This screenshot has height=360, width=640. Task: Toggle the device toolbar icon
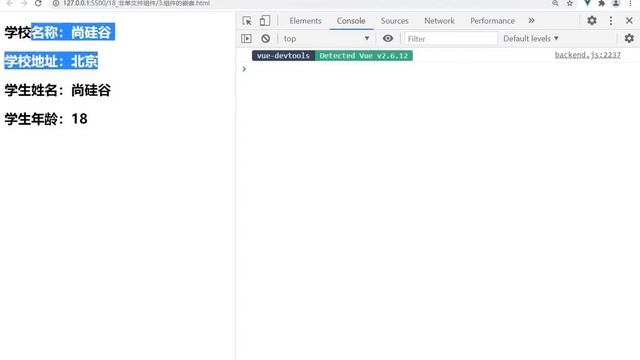265,21
